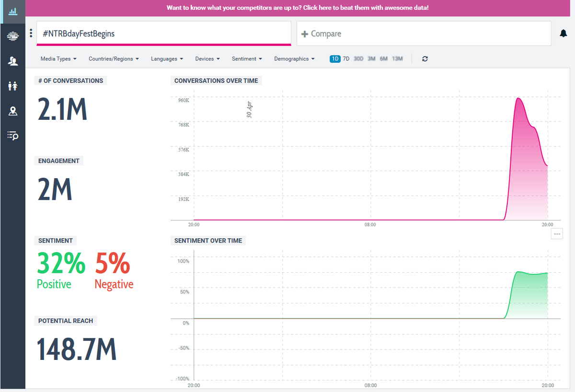Viewport: 575px width, 392px height.
Task: Click the #NTRBdayFestBegins search field
Action: (164, 34)
